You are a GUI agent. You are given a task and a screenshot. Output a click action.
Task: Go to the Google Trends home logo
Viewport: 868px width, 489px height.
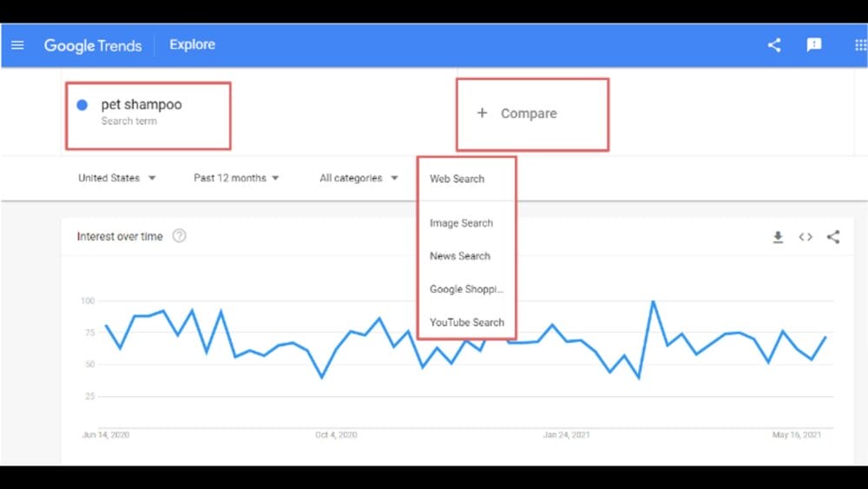click(x=93, y=45)
